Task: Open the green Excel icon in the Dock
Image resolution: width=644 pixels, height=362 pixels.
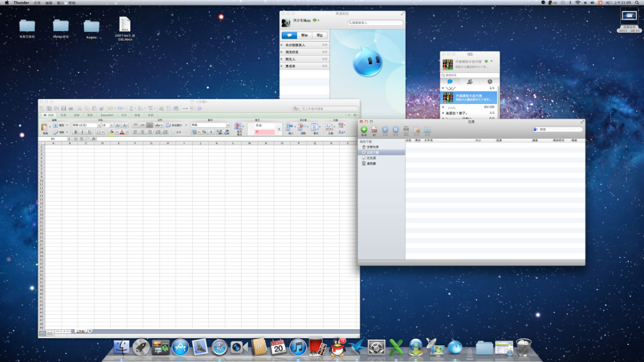Action: 396,347
